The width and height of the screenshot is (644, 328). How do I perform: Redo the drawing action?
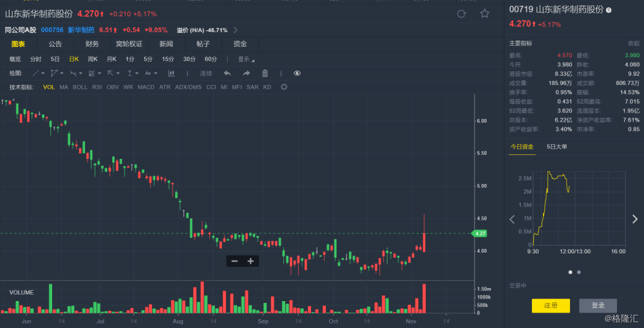tap(245, 73)
